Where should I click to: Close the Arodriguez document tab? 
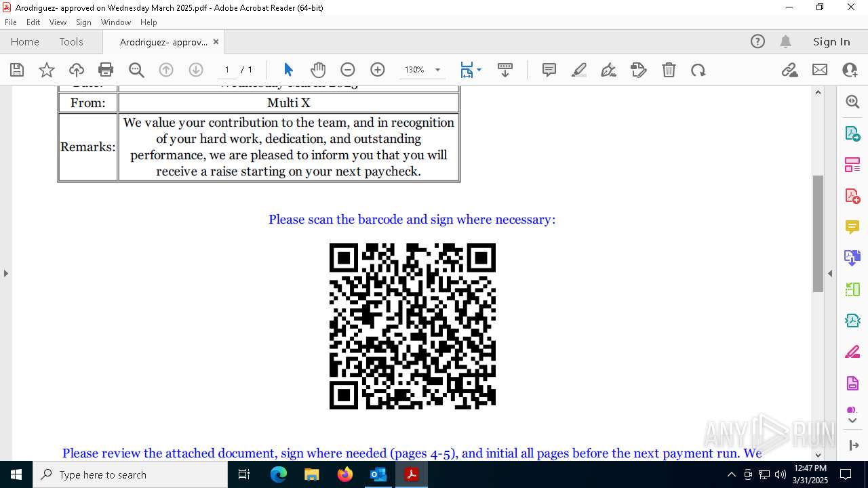pyautogui.click(x=216, y=41)
